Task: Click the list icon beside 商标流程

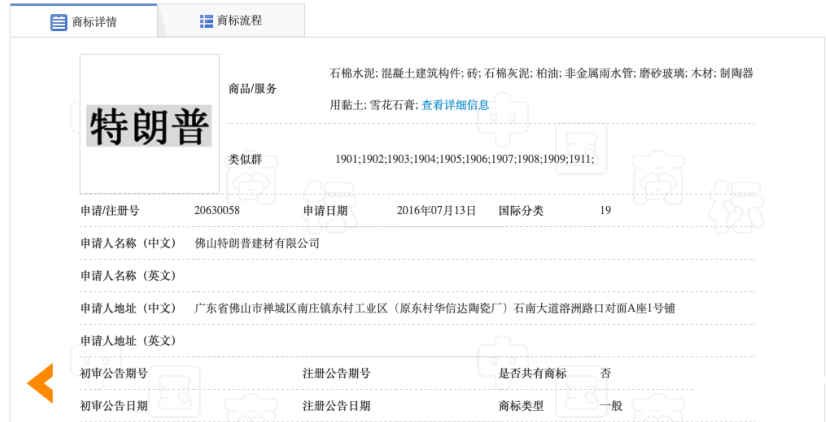Action: pos(206,21)
